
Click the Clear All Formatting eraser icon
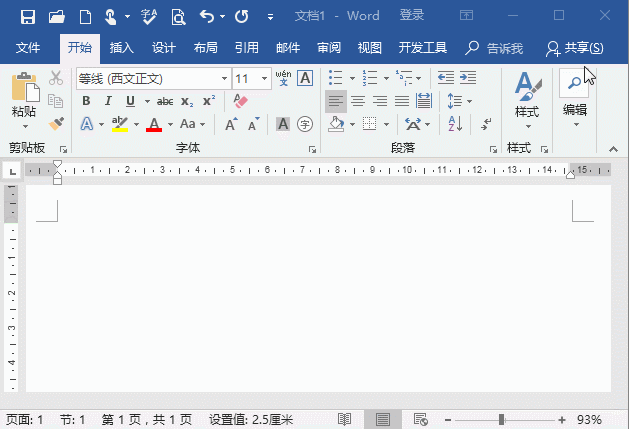click(x=239, y=101)
